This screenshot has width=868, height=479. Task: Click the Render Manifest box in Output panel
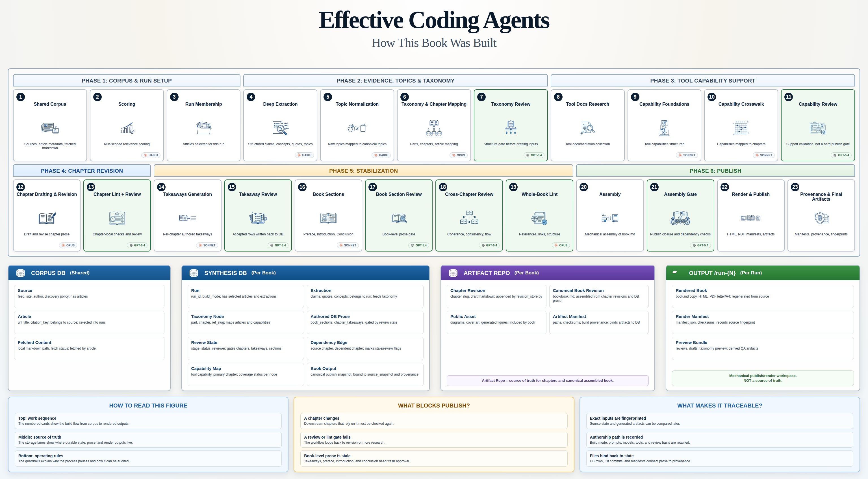[763, 322]
